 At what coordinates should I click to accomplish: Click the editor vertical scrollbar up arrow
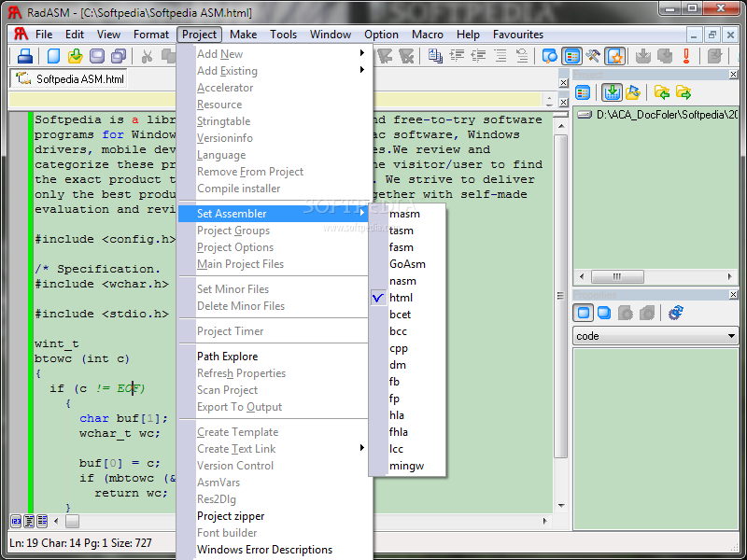(561, 126)
